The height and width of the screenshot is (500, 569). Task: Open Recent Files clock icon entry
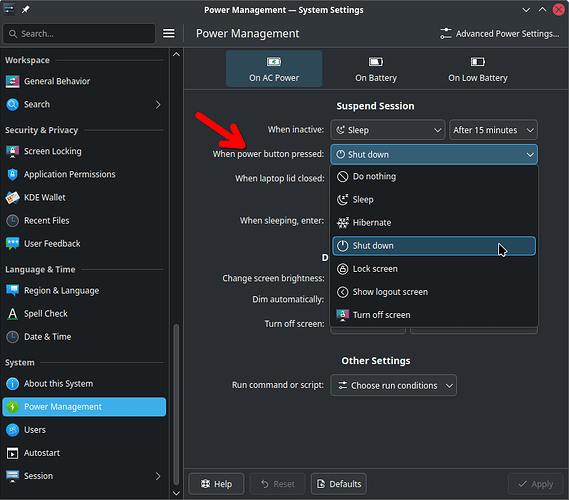pos(12,221)
